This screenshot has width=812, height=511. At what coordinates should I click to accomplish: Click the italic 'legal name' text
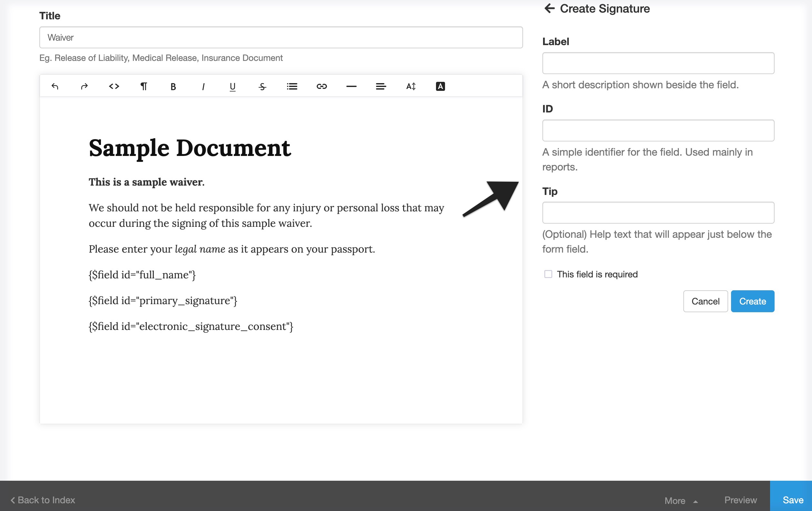point(200,249)
